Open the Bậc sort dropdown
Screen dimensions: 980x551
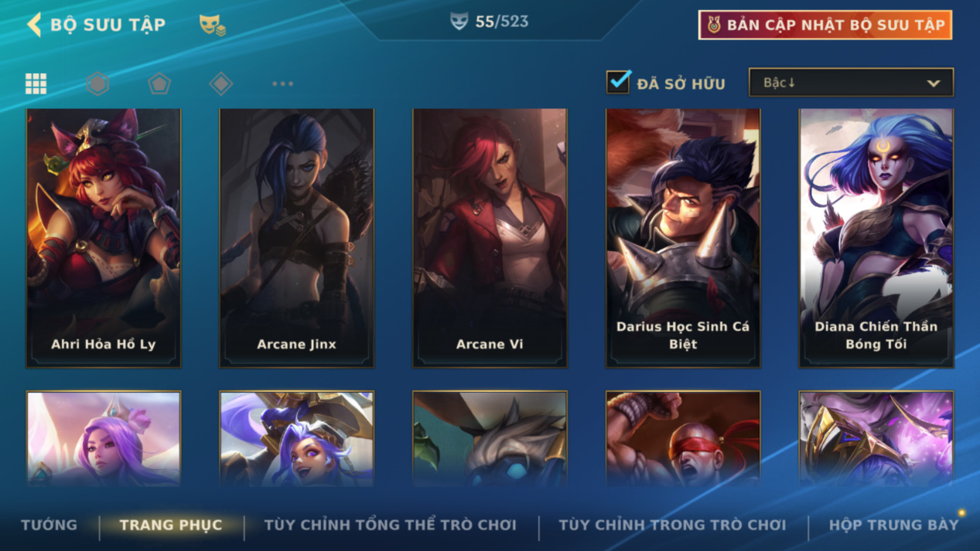851,83
